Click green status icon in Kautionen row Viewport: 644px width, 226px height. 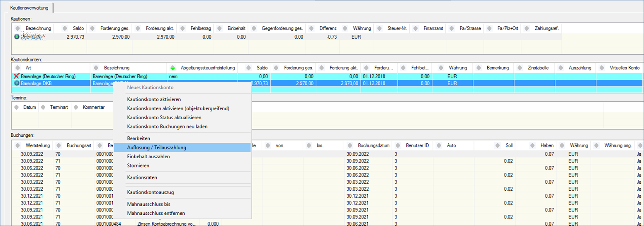click(17, 37)
